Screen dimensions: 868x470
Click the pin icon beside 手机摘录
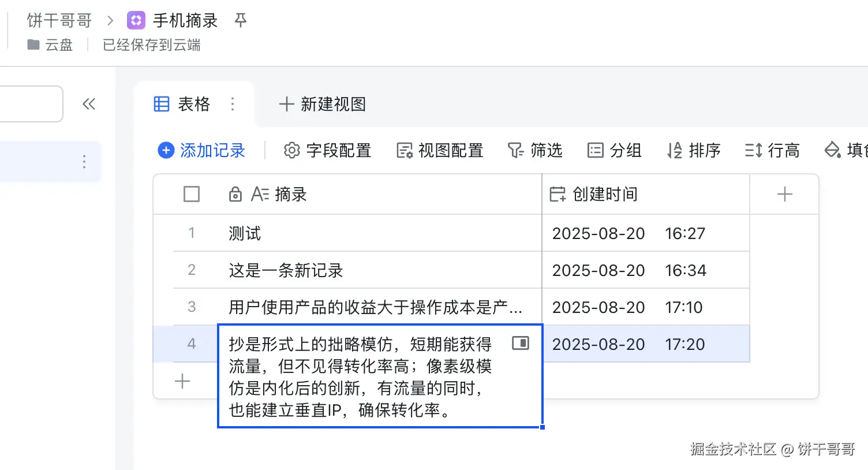[241, 21]
